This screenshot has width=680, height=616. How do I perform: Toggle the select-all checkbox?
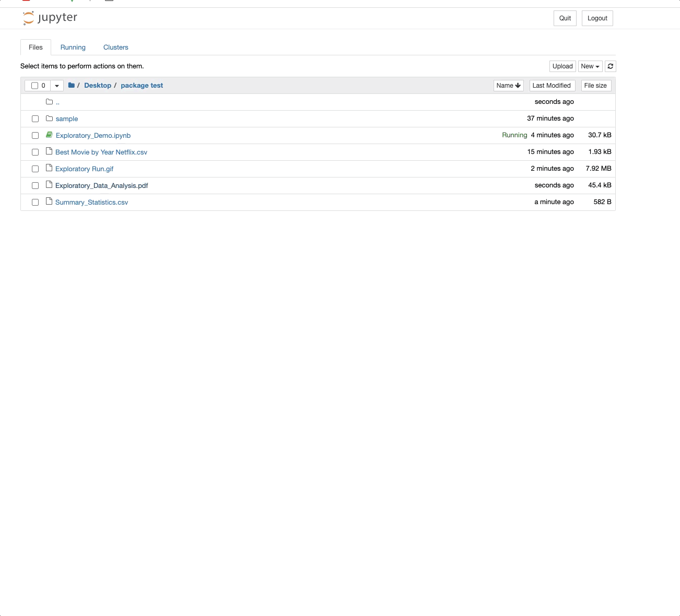click(x=34, y=85)
